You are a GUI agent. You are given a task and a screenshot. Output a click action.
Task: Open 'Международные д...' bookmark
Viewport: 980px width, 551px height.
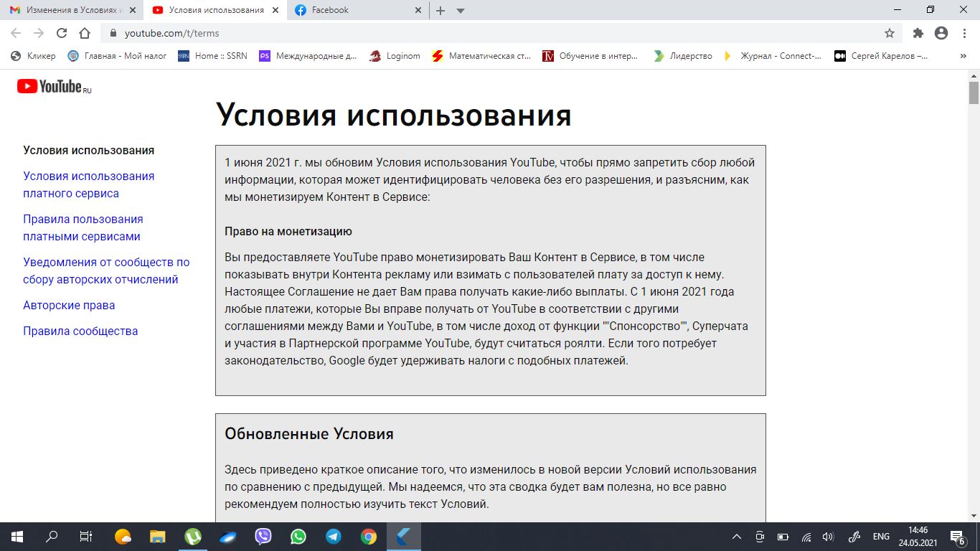coord(308,56)
